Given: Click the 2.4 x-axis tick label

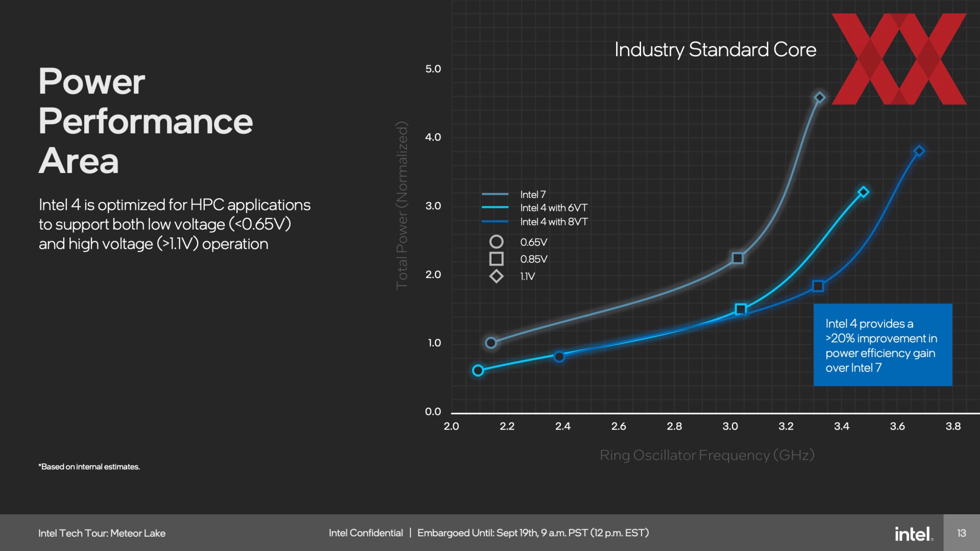Looking at the screenshot, I should pos(562,427).
